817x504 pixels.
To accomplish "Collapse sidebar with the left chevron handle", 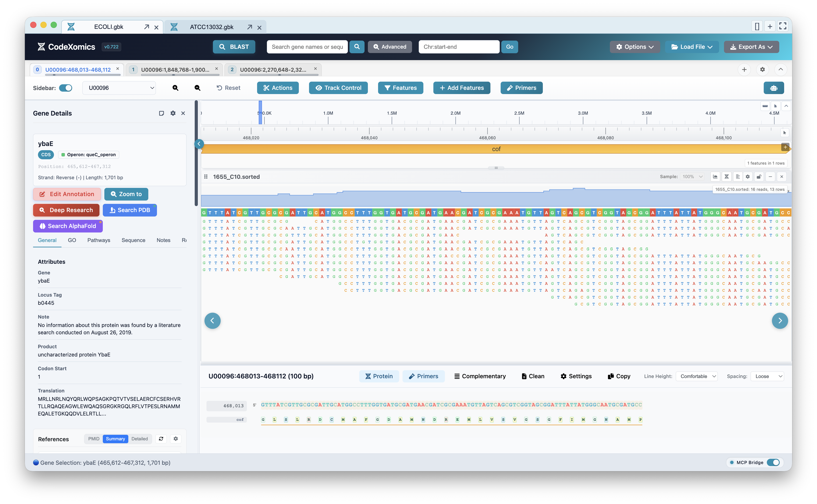I will (199, 144).
